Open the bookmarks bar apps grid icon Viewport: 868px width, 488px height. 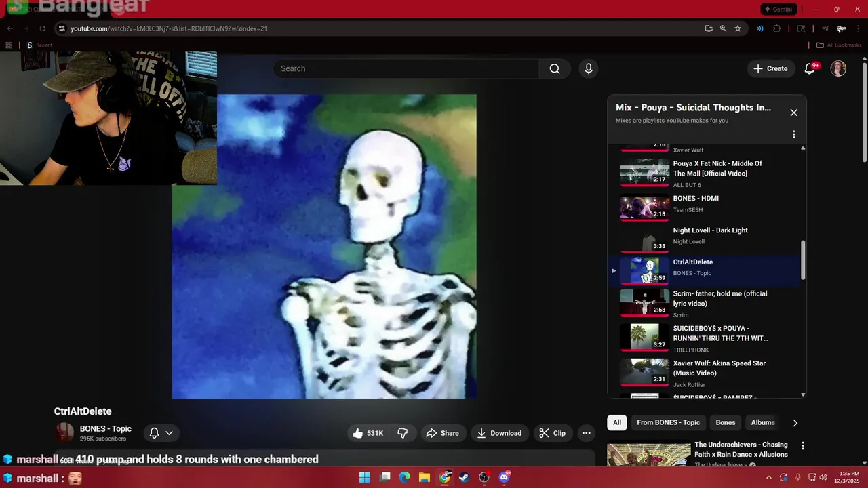pos(9,45)
